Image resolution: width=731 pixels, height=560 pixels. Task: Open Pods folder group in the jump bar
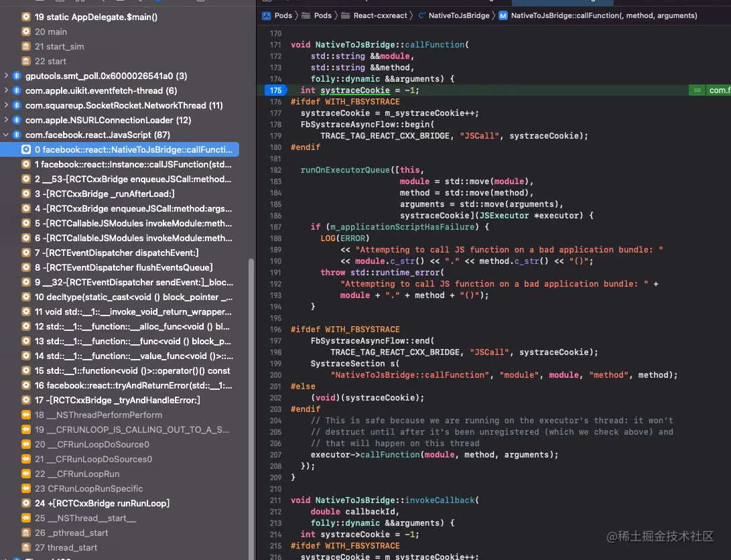coord(316,15)
